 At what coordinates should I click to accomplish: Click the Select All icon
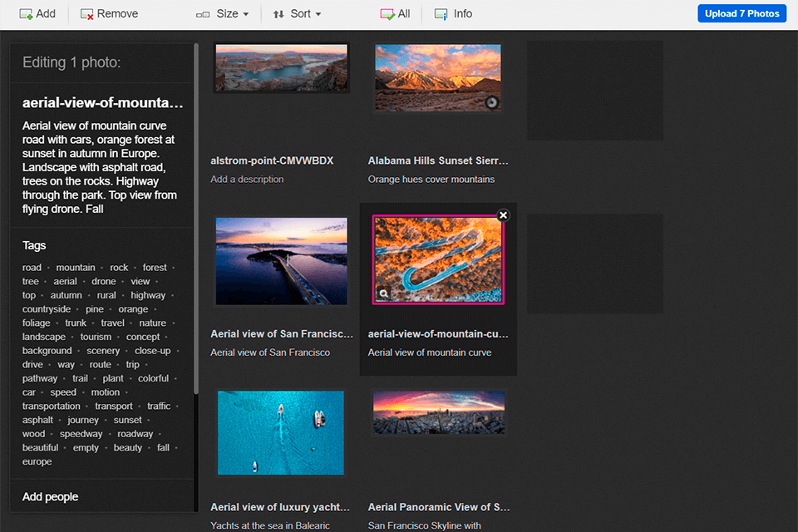point(387,14)
